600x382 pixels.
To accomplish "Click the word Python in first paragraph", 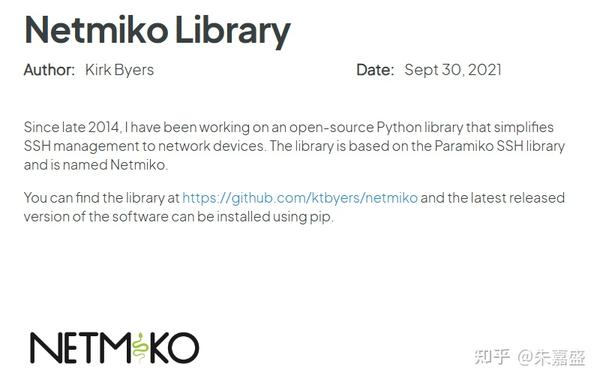I will click(x=399, y=127).
